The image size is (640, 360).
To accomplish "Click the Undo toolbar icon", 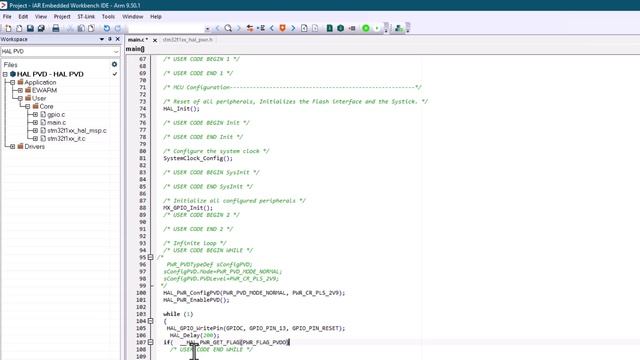I will [107, 28].
